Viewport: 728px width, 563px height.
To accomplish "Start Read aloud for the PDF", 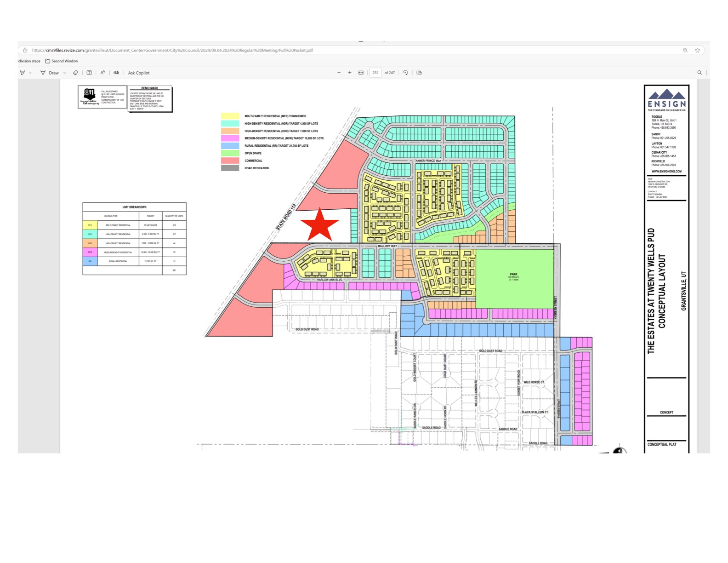I will [x=102, y=73].
